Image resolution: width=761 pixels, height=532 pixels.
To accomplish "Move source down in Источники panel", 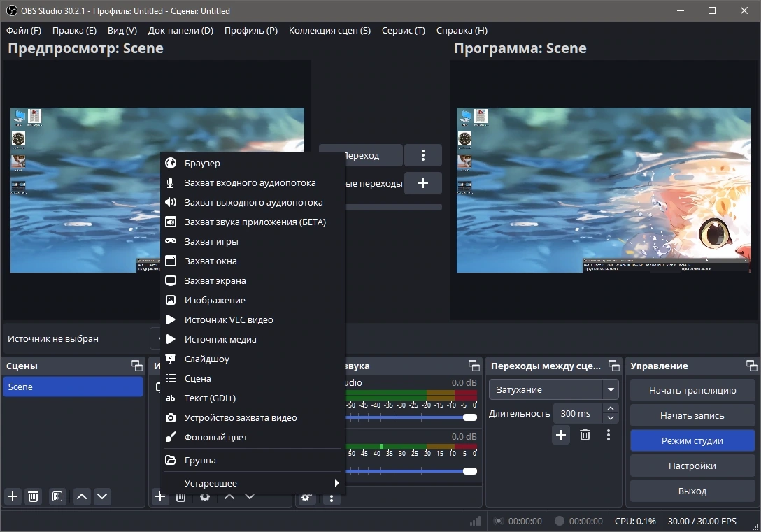I will click(250, 496).
